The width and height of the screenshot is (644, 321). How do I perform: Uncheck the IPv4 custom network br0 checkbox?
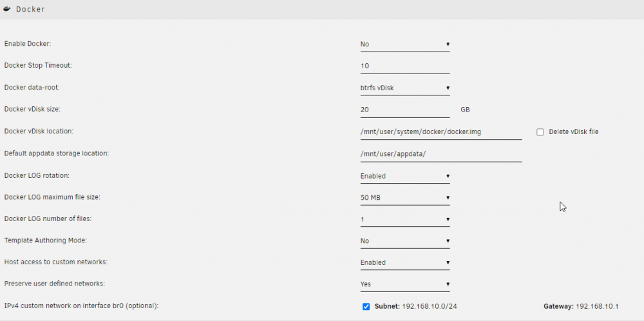pyautogui.click(x=366, y=307)
